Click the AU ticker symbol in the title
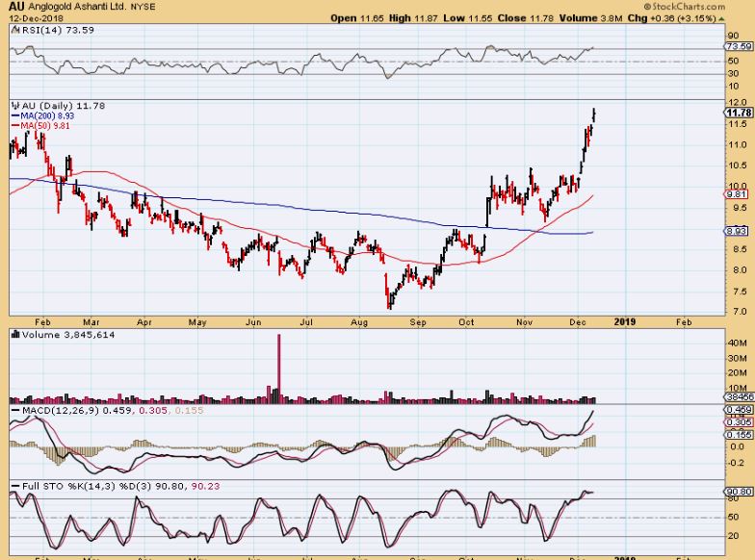This screenshot has height=560, width=755. point(17,6)
